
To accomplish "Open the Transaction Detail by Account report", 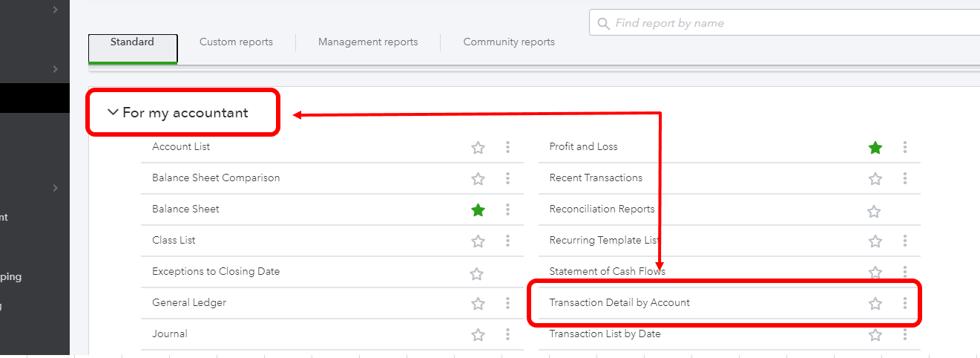I will point(619,302).
